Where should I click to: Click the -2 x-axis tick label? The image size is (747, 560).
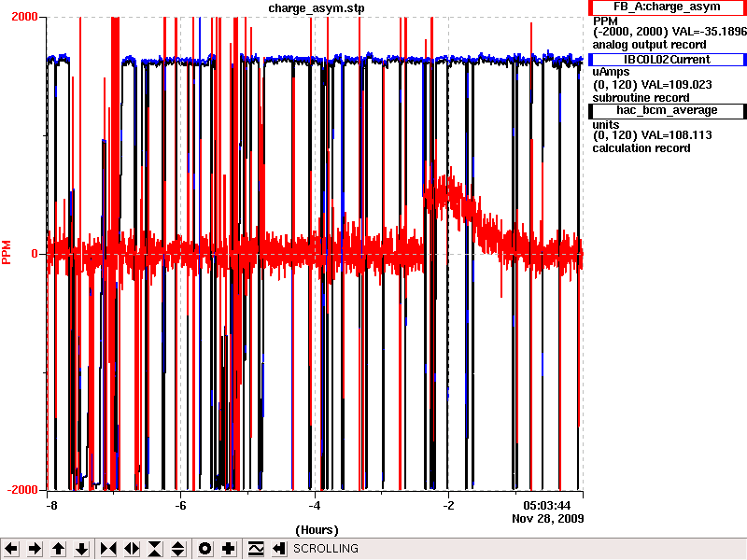[448, 505]
